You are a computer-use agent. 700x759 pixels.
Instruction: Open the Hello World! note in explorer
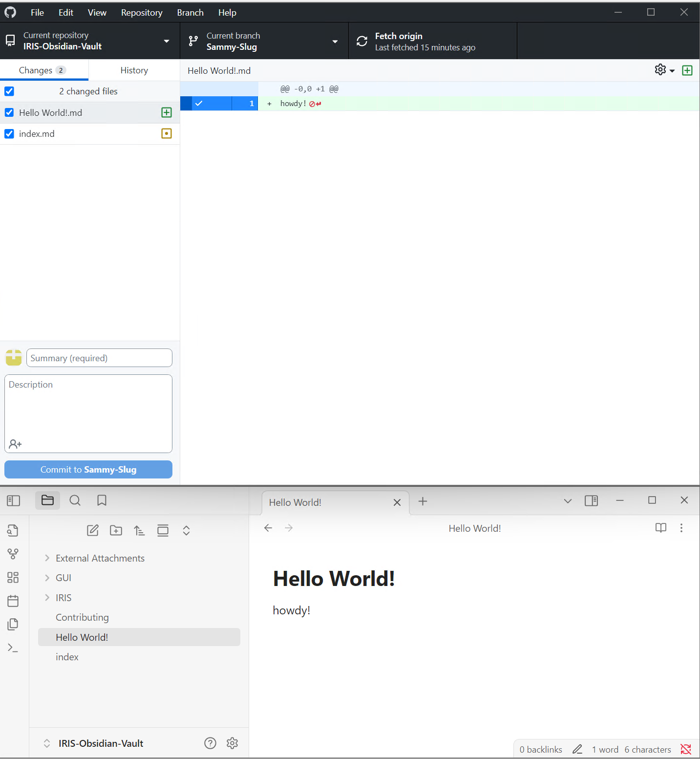(x=139, y=637)
